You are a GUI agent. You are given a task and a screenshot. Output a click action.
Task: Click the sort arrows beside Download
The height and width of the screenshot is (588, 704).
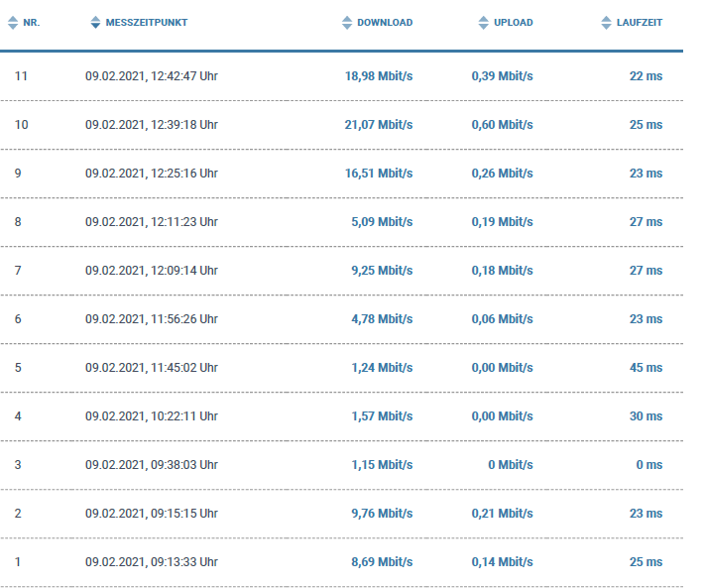347,22
